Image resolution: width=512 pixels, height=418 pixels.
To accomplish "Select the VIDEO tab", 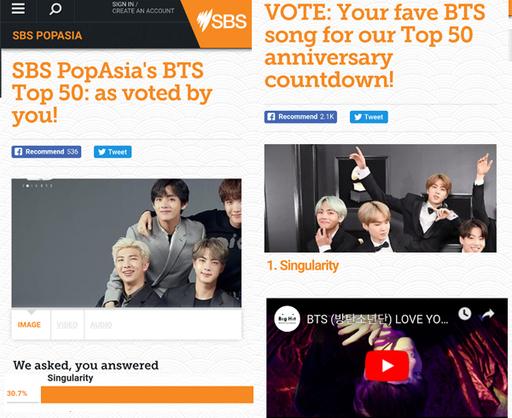I will pos(67,325).
